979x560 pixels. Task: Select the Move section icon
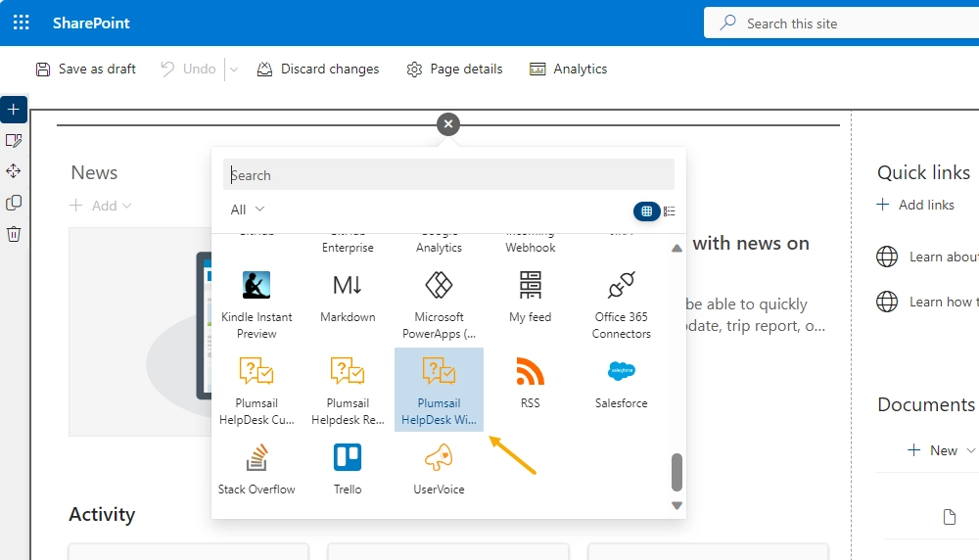coord(13,171)
